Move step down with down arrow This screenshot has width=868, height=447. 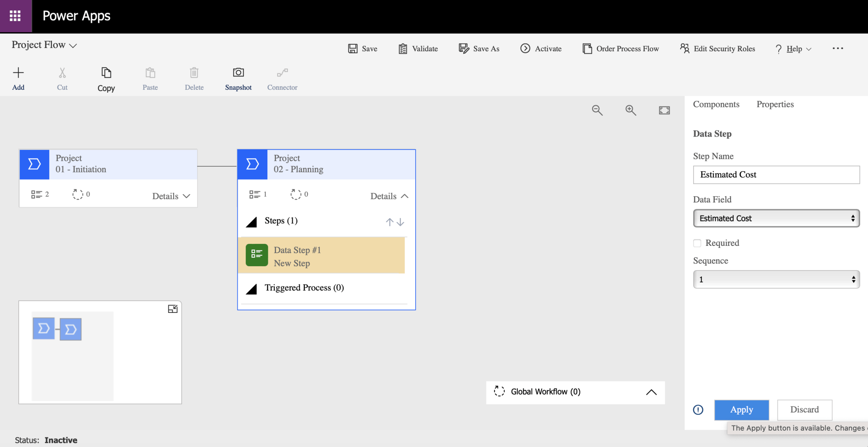tap(401, 222)
